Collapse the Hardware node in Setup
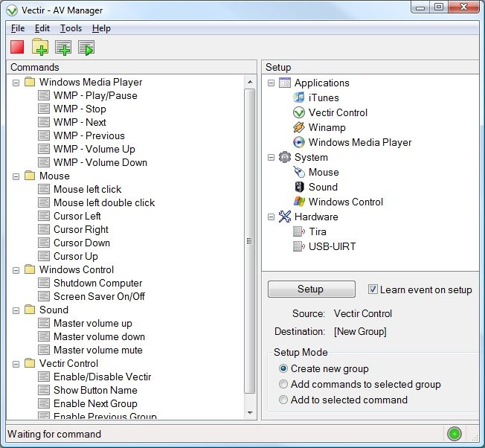Screen dimensions: 485x448 click(271, 217)
